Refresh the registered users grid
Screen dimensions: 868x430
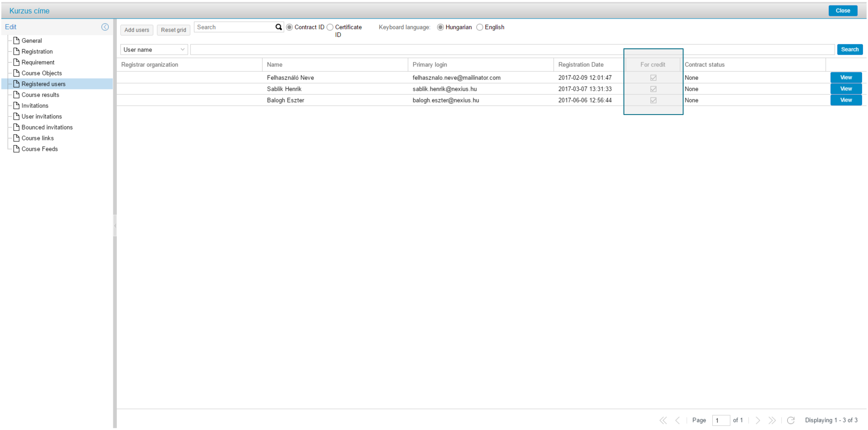tap(791, 421)
